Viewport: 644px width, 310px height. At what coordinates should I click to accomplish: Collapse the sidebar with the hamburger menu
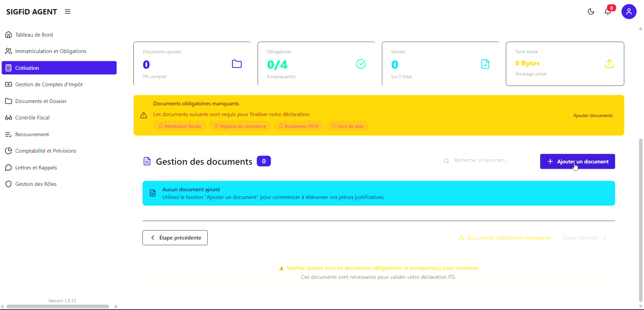click(x=67, y=11)
